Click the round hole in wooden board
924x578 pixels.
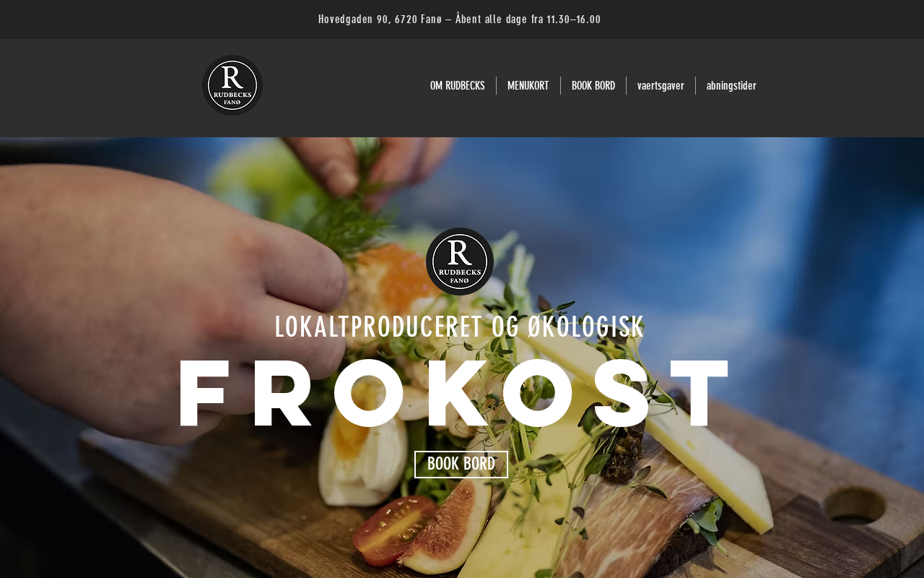(x=855, y=505)
